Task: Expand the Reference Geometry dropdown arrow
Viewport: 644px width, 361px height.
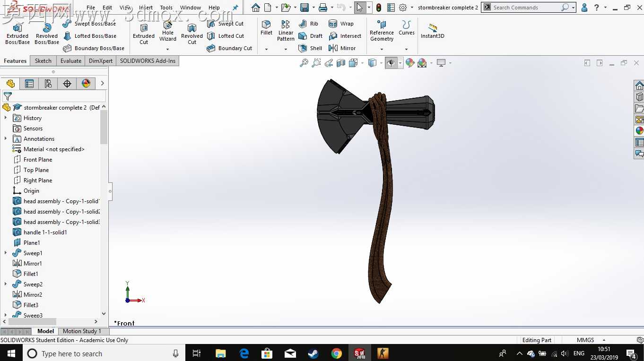Action: point(382,49)
